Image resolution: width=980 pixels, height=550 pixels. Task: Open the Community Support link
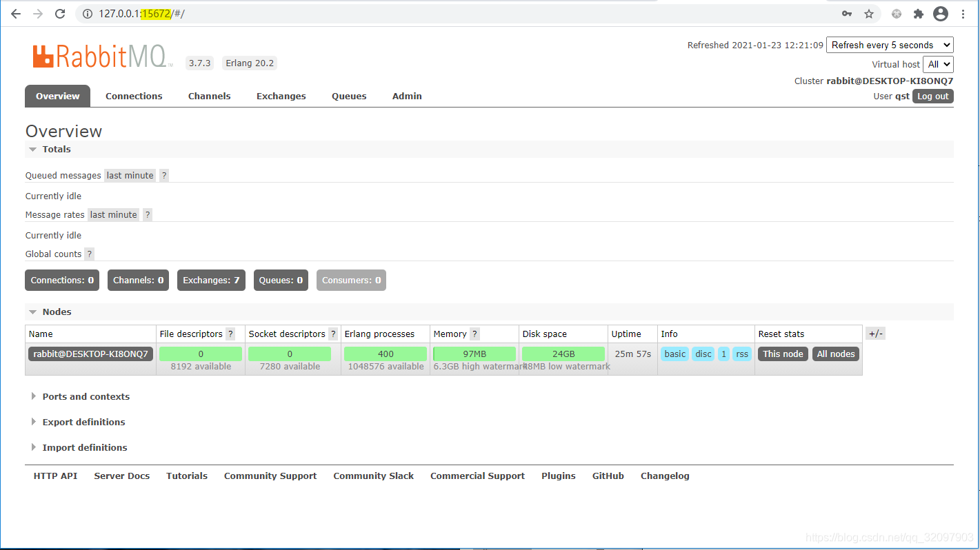pos(270,476)
